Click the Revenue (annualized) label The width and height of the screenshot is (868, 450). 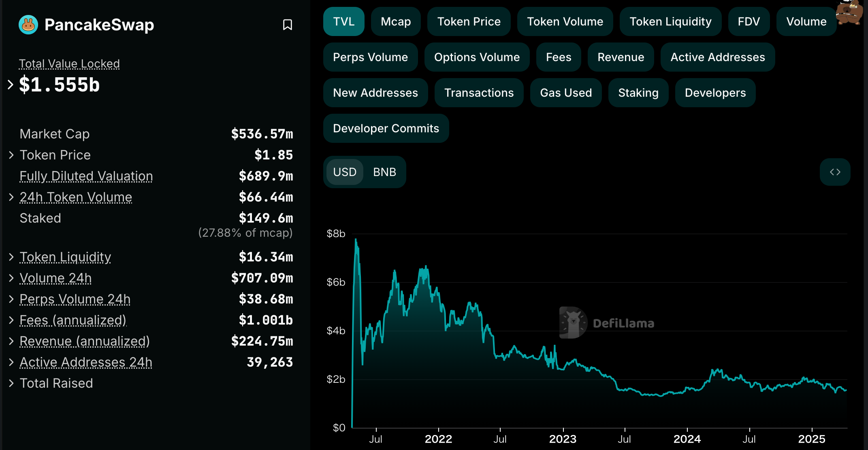point(85,341)
